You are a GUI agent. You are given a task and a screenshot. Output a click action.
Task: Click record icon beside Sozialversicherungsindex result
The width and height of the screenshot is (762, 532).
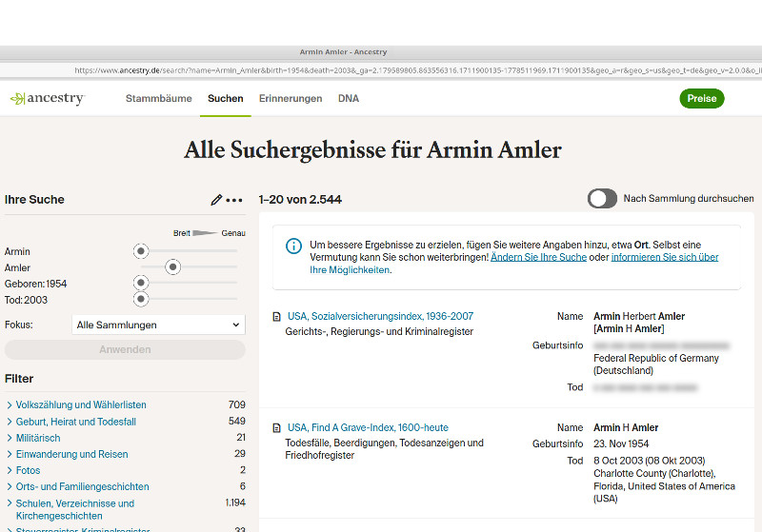(x=277, y=317)
